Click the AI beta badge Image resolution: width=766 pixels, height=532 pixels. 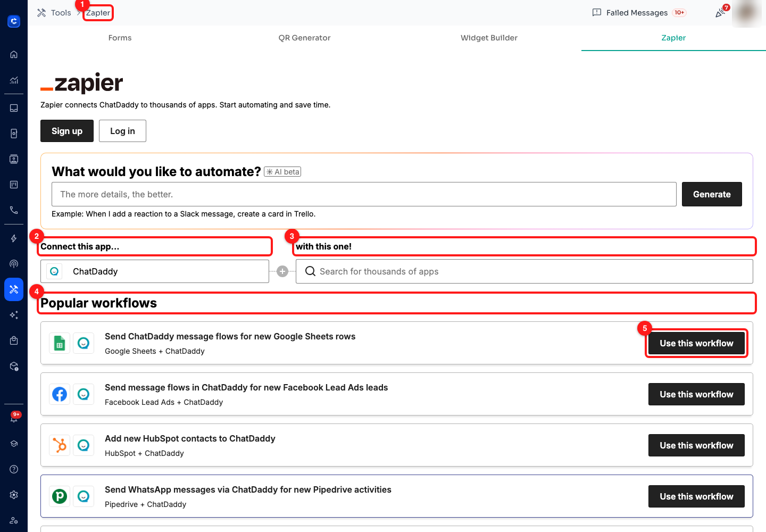click(282, 172)
